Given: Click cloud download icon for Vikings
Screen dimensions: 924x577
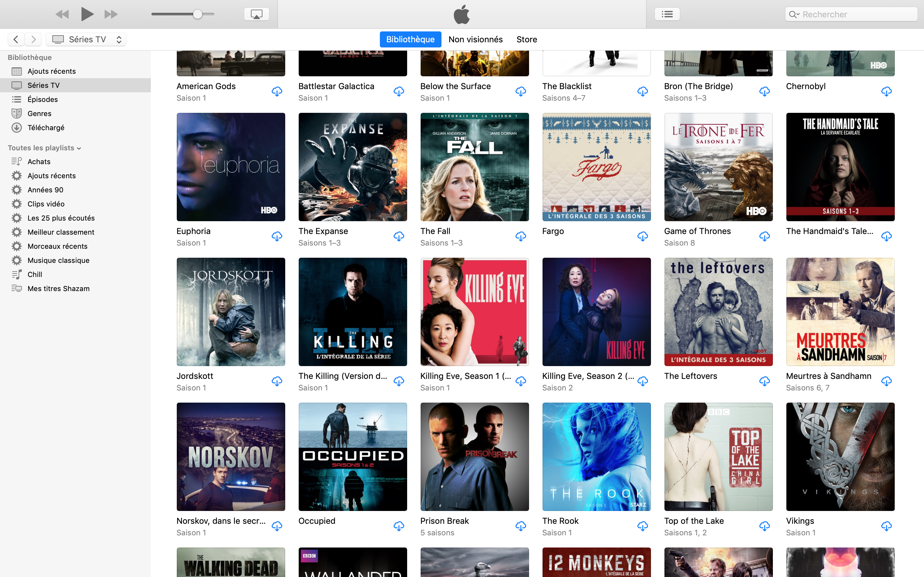Looking at the screenshot, I should [886, 526].
